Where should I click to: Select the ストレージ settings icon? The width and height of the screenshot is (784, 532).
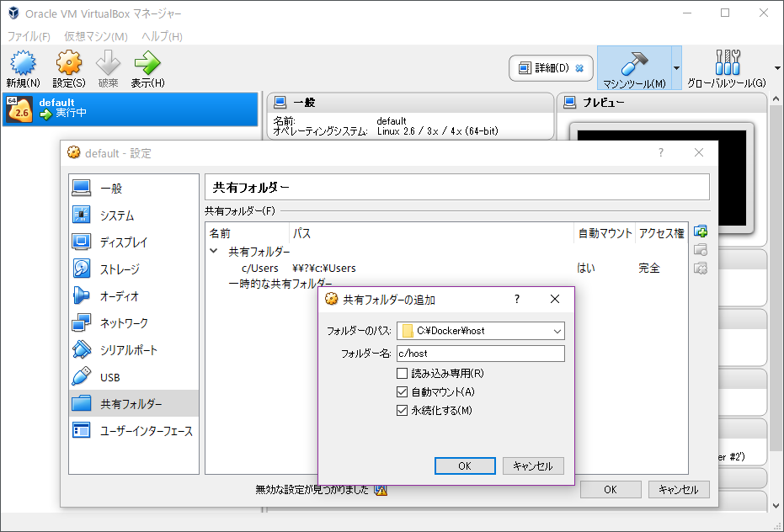(81, 269)
